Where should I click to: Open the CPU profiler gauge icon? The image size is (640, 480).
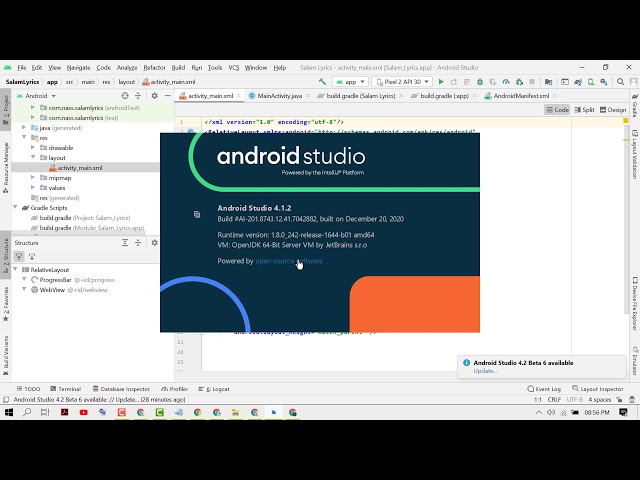click(506, 82)
